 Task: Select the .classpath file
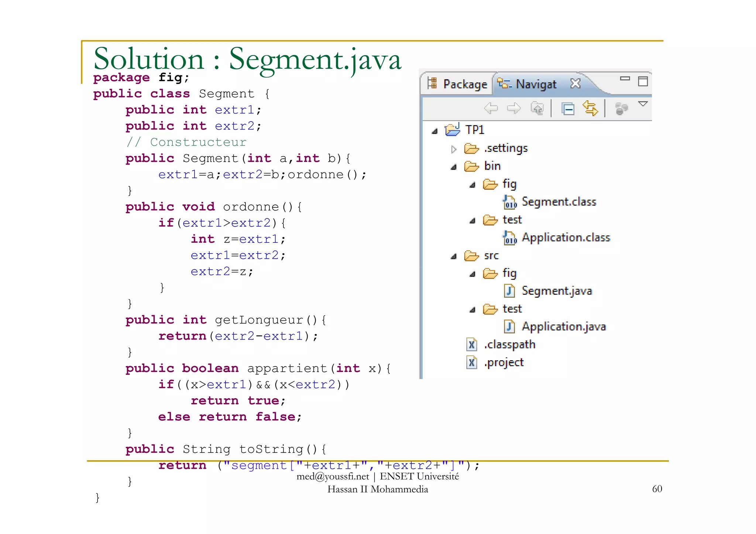[509, 345]
